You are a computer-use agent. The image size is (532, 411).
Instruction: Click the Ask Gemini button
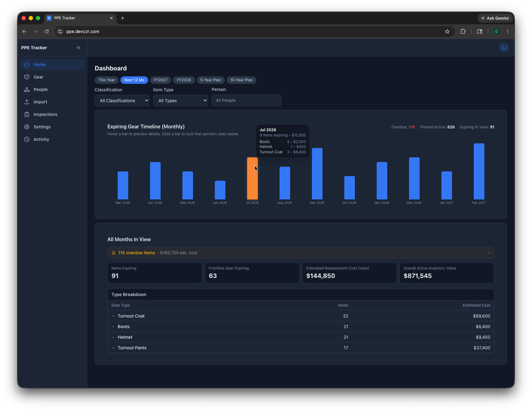pos(495,18)
